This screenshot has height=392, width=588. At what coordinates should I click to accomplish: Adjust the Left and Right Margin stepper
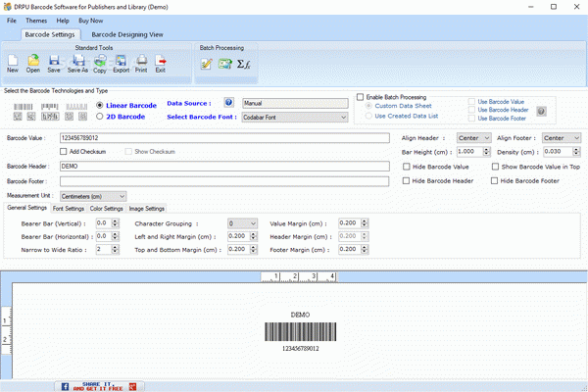coord(254,236)
